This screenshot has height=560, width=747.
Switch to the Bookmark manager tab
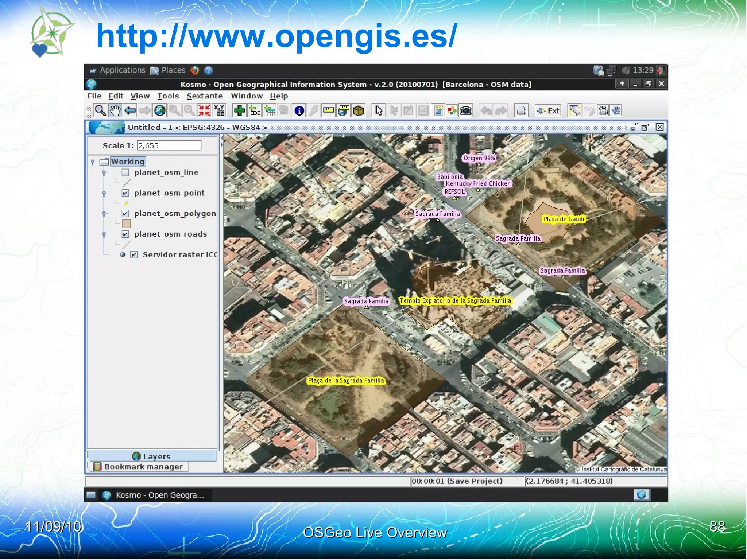pos(138,467)
